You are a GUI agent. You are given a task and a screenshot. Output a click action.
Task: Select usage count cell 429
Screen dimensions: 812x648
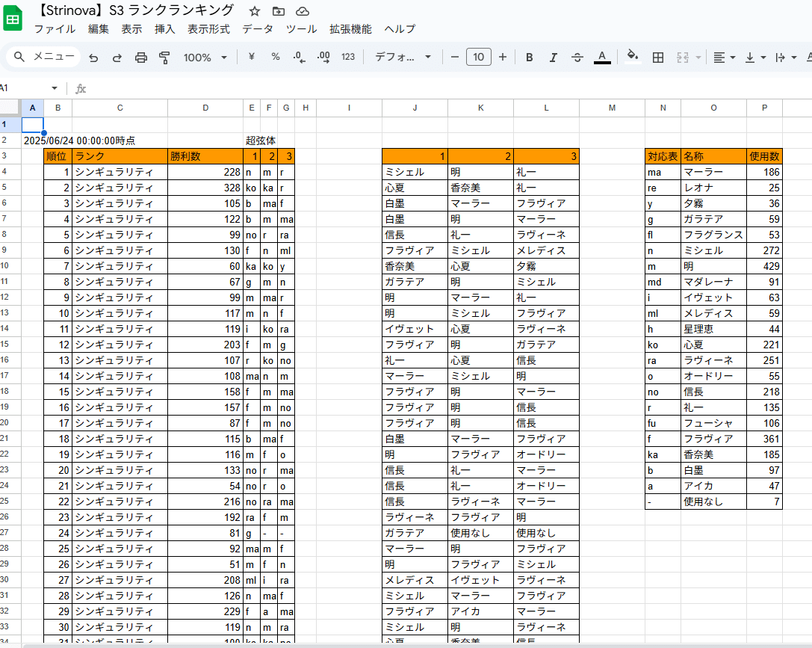click(x=764, y=266)
